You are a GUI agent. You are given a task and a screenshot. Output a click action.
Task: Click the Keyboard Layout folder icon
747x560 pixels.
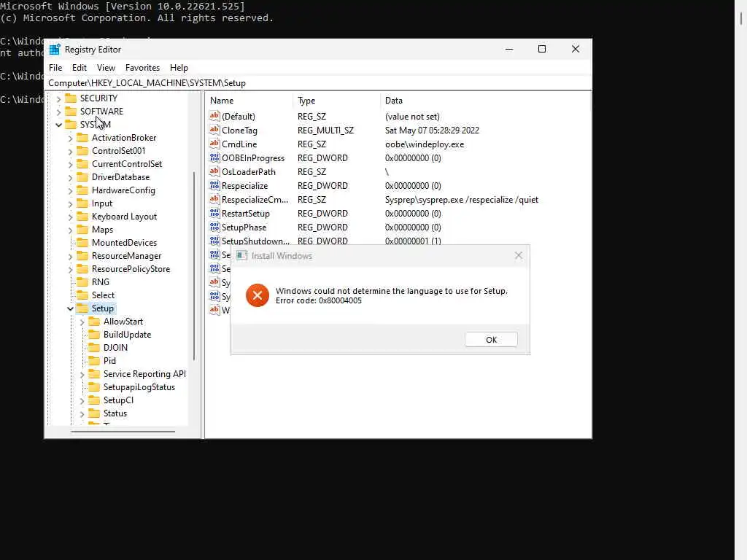click(x=82, y=216)
